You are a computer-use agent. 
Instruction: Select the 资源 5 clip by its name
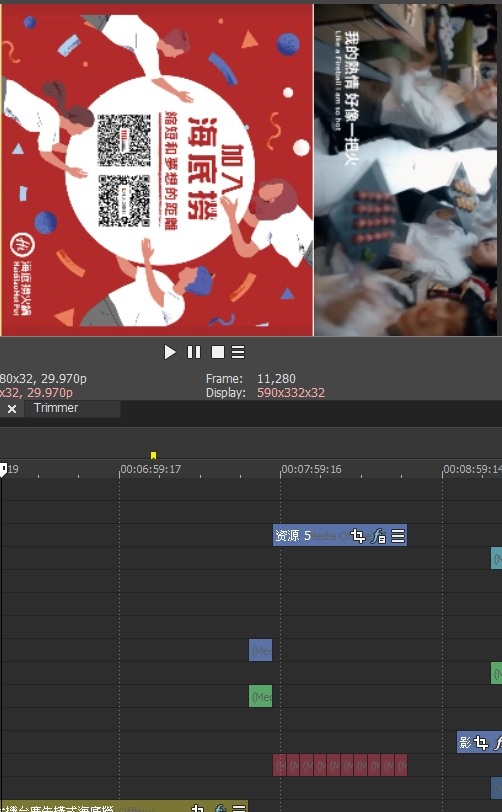(x=293, y=536)
